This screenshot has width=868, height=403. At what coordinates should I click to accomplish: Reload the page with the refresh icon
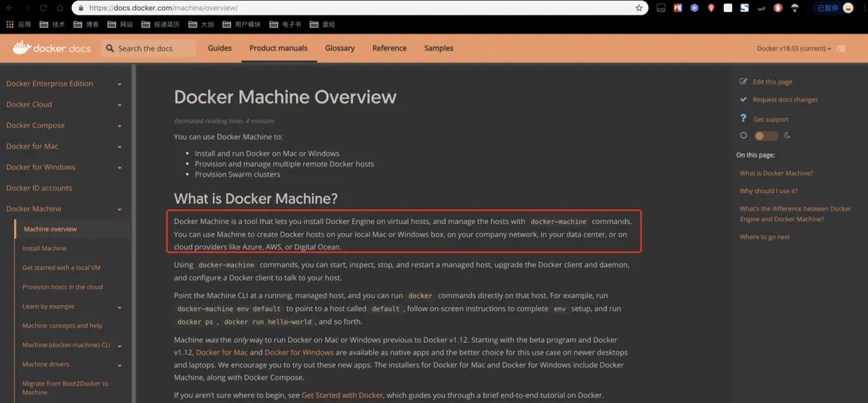tap(43, 8)
